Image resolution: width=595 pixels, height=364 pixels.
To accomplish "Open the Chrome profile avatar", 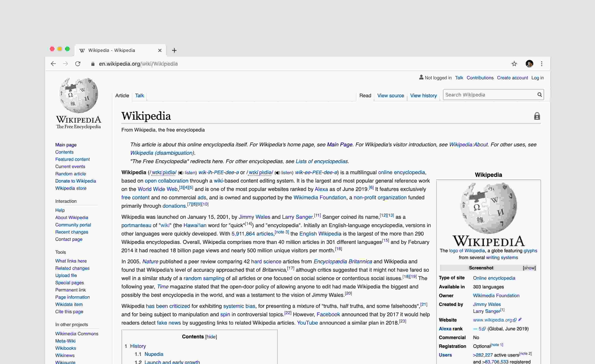I will pos(529,64).
